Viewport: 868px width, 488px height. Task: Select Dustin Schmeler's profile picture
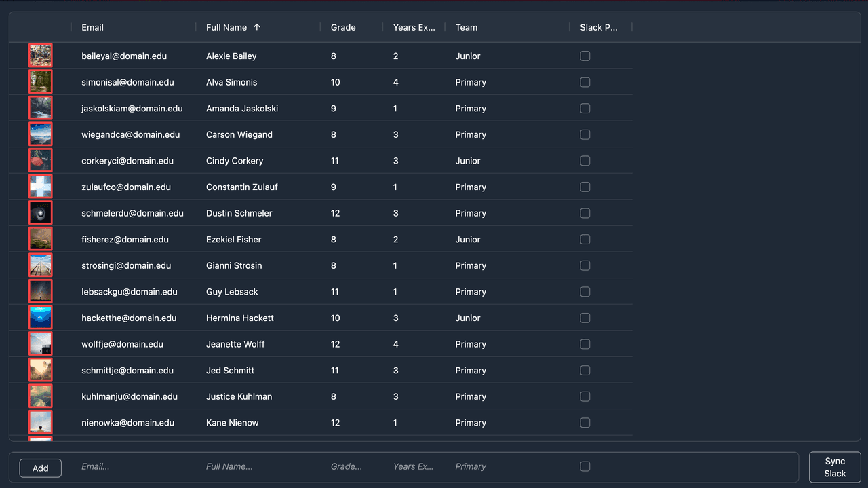click(41, 213)
